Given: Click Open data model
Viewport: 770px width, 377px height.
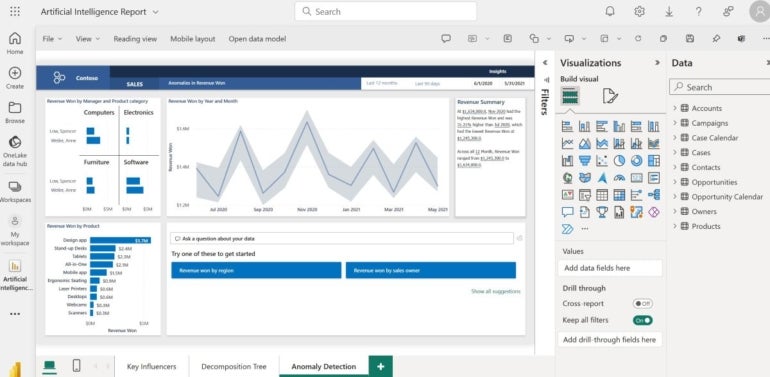Looking at the screenshot, I should click(x=257, y=39).
